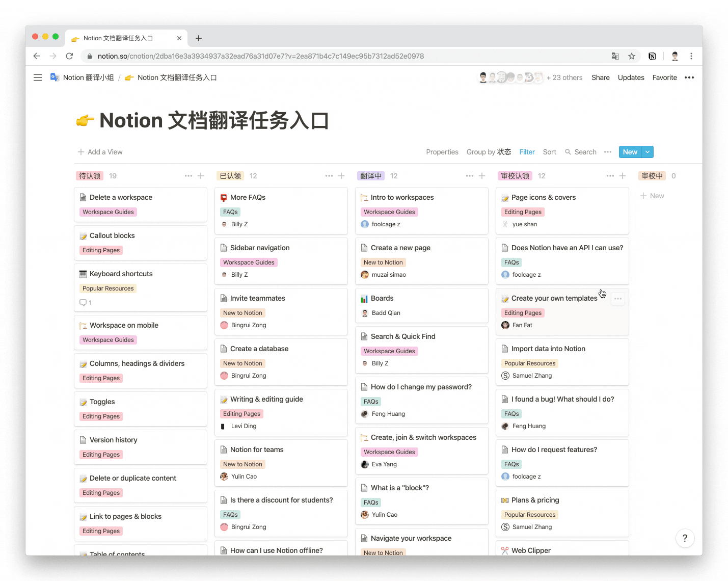Viewport: 728px width, 581px height.
Task: Click the Search magnifier in toolbar
Action: (x=568, y=152)
